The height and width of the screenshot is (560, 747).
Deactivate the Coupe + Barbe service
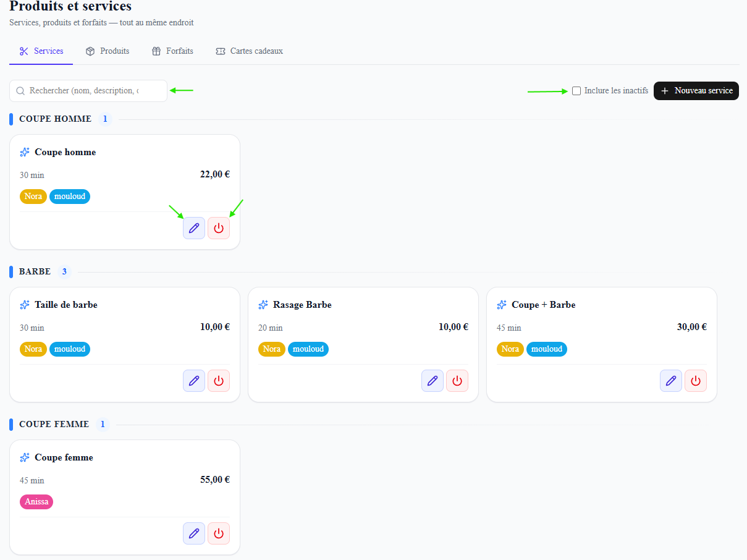point(696,381)
